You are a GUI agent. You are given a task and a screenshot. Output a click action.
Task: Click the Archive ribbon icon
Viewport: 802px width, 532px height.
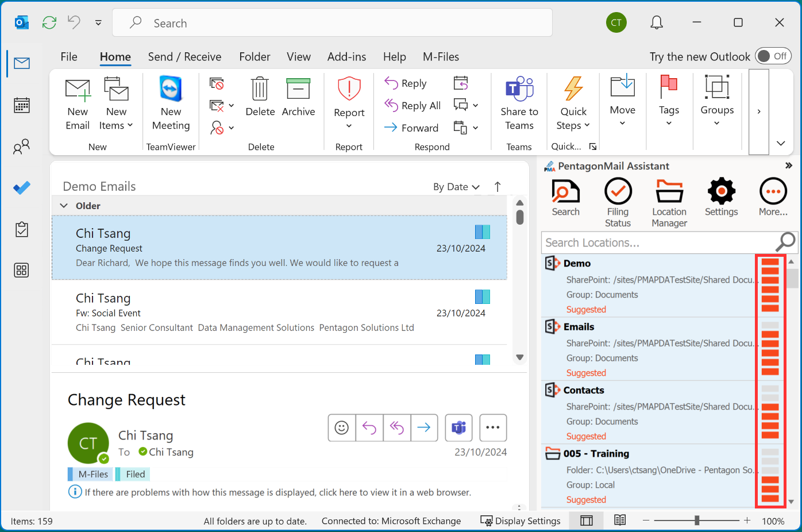pos(298,90)
